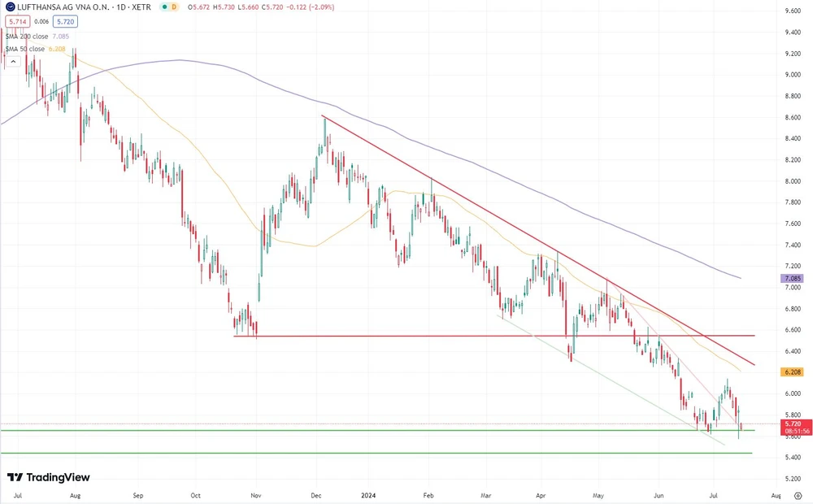Collapse the indicator legend with the chevron
813x504 pixels.
[x=12, y=60]
